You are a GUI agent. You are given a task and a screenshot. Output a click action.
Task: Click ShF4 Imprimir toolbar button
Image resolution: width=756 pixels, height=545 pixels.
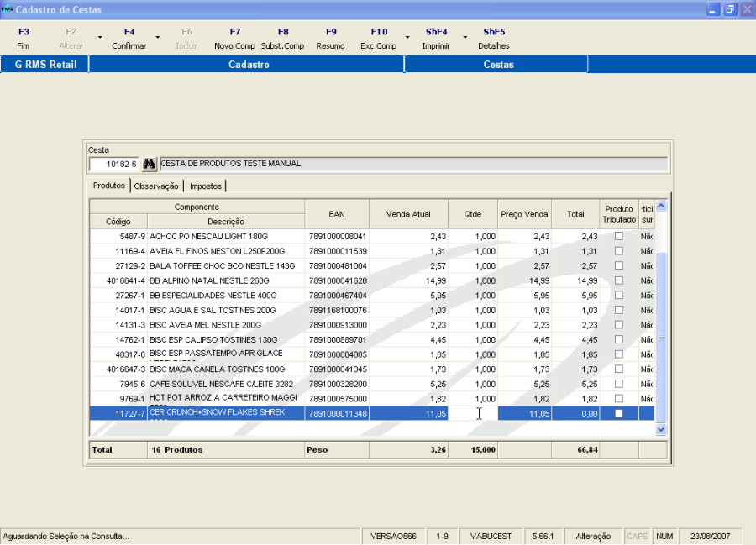pos(435,39)
